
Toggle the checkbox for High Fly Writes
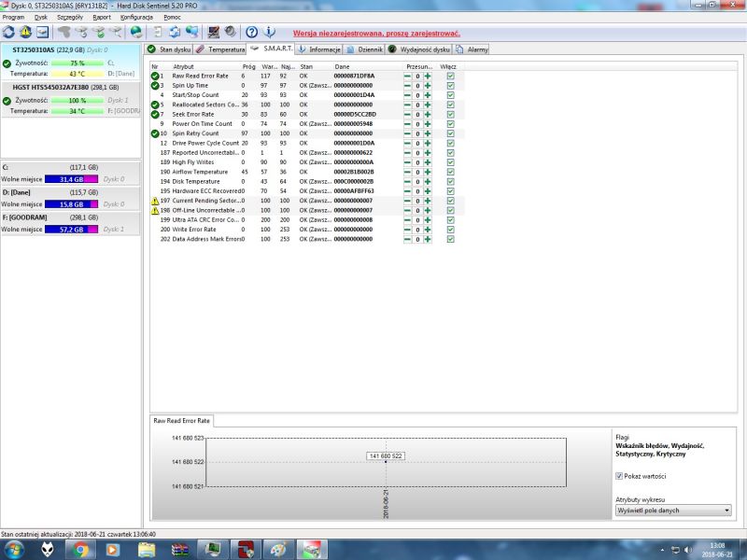[450, 162]
